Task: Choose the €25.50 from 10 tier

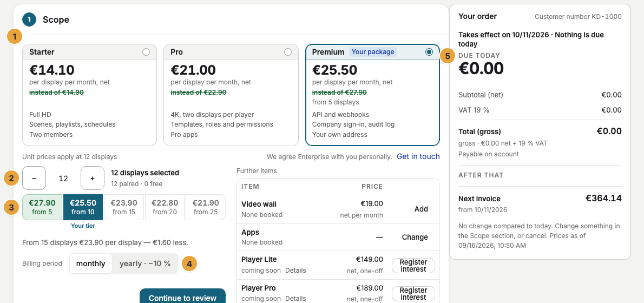Action: click(x=83, y=207)
